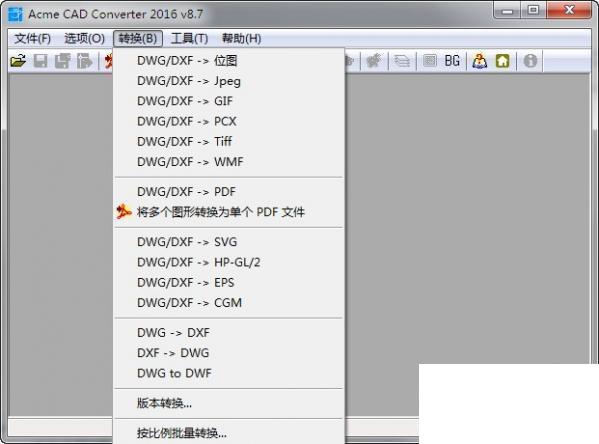Open the 选项(O) menu
The image size is (599, 444).
[x=84, y=39]
